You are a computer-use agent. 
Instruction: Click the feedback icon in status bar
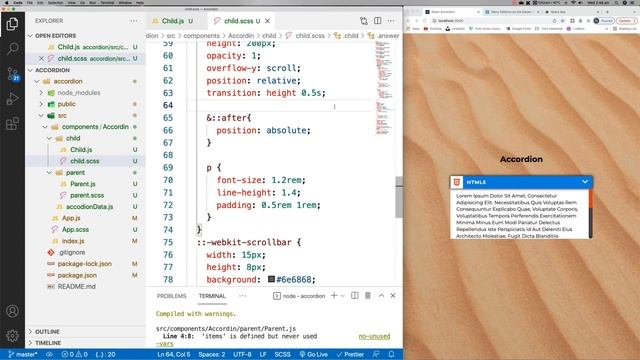tap(376, 354)
